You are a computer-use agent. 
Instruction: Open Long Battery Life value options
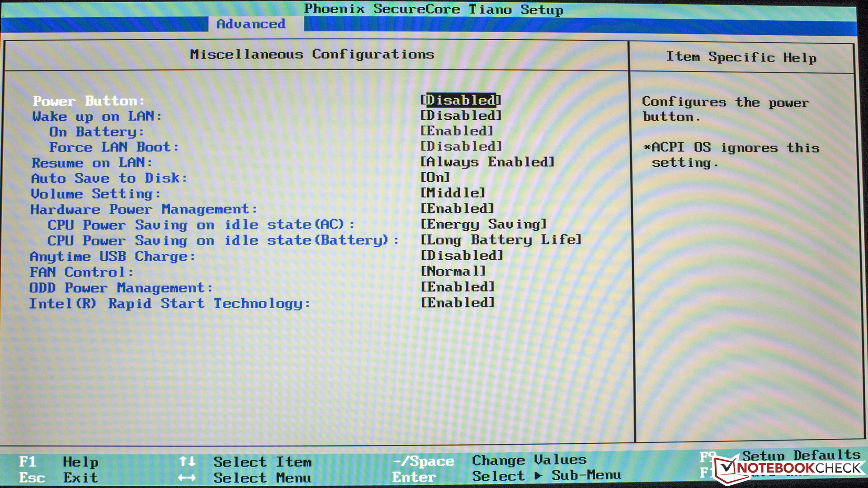[x=501, y=239]
